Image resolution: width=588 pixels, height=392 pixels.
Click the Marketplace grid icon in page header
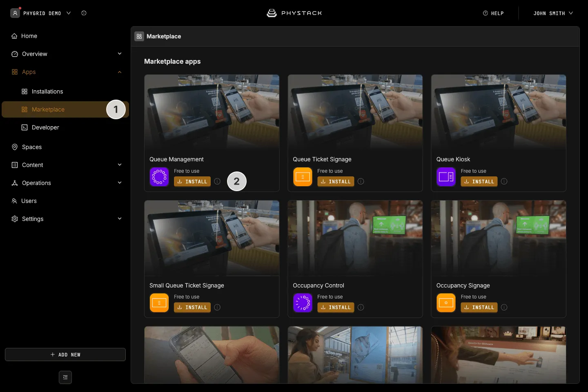click(139, 36)
